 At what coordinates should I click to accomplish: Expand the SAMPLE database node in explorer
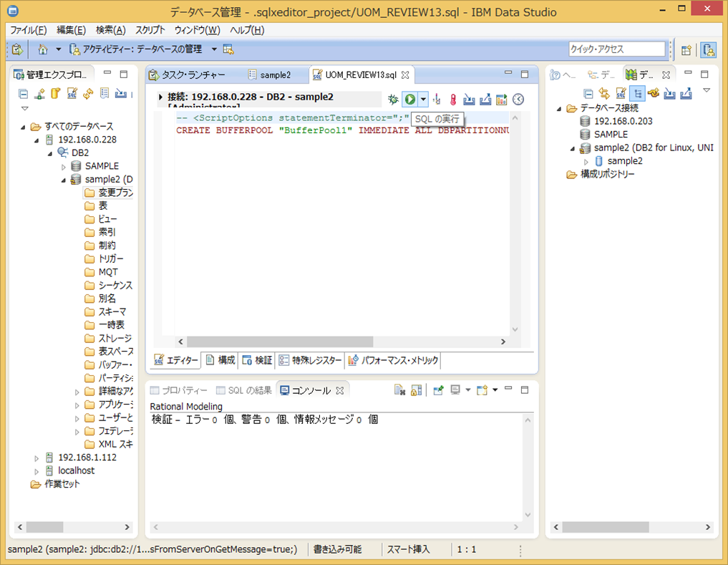pyautogui.click(x=64, y=166)
